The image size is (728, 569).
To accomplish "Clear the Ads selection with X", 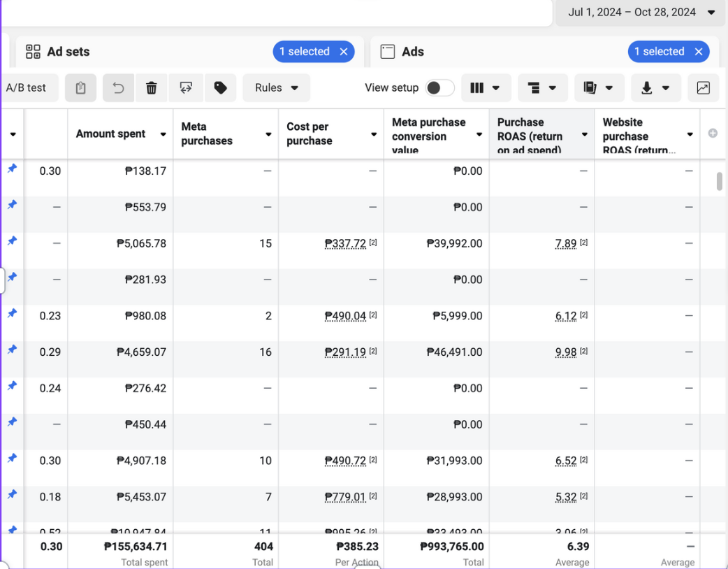I will tap(699, 52).
